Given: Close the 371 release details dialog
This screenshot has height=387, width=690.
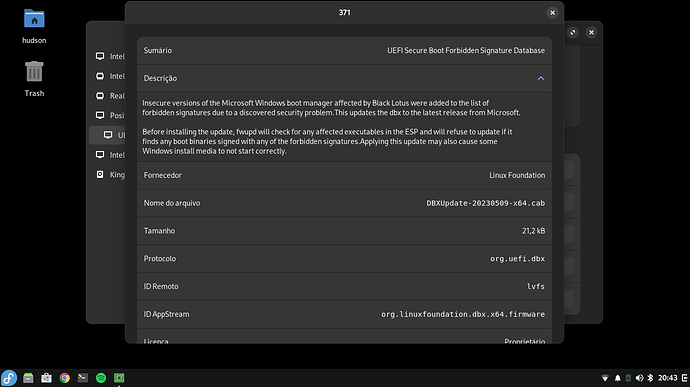Looking at the screenshot, I should click(552, 13).
